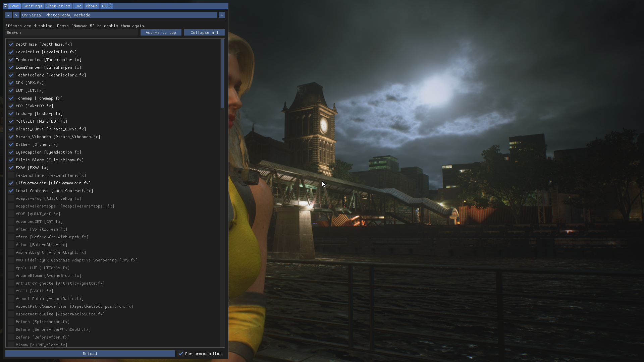Screen dimensions: 644x362
Task: Uncheck the DPX effect
Action: point(11,83)
